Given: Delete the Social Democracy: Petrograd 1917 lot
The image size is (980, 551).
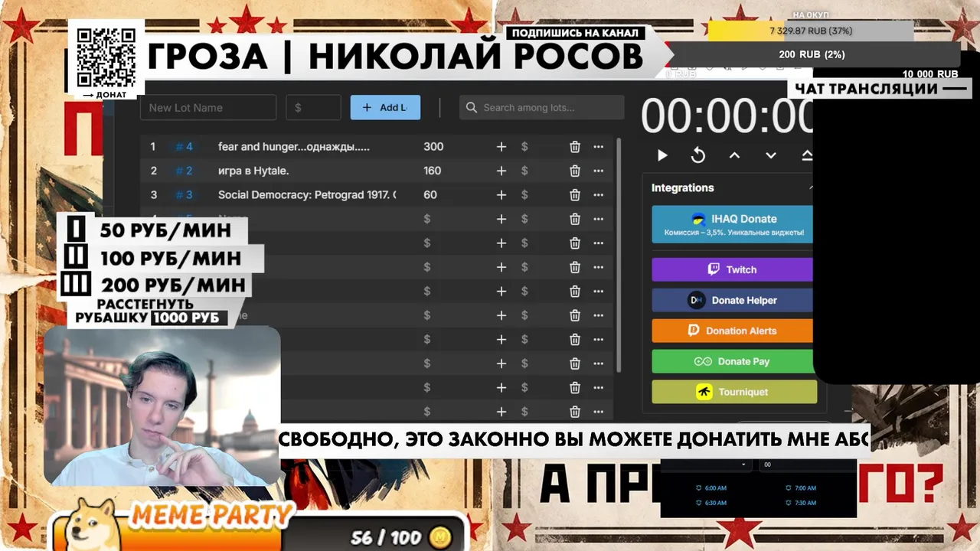Looking at the screenshot, I should click(575, 195).
